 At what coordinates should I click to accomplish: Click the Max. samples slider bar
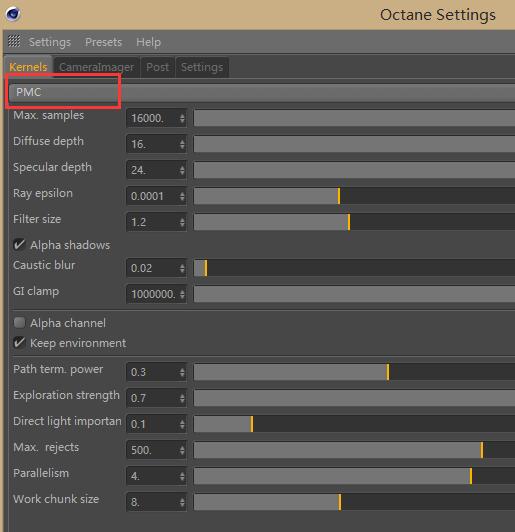(x=354, y=118)
